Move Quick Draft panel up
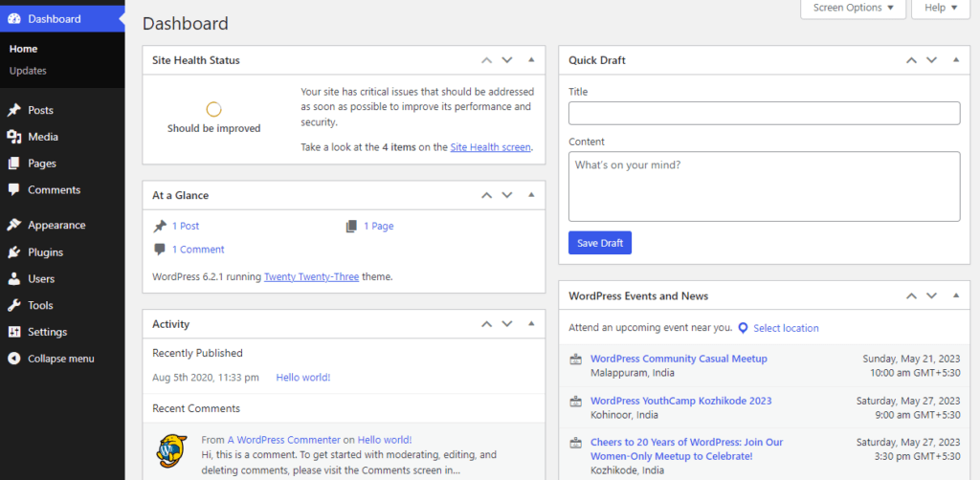 click(912, 60)
